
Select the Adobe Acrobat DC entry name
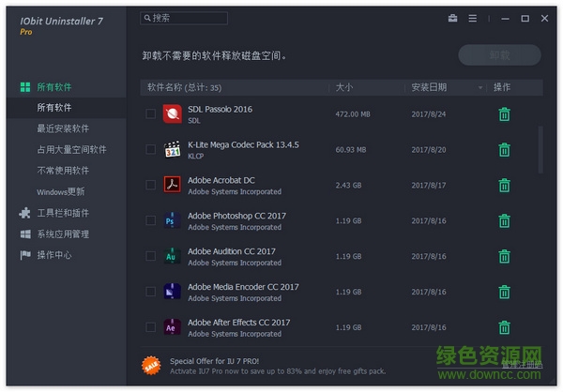(221, 180)
